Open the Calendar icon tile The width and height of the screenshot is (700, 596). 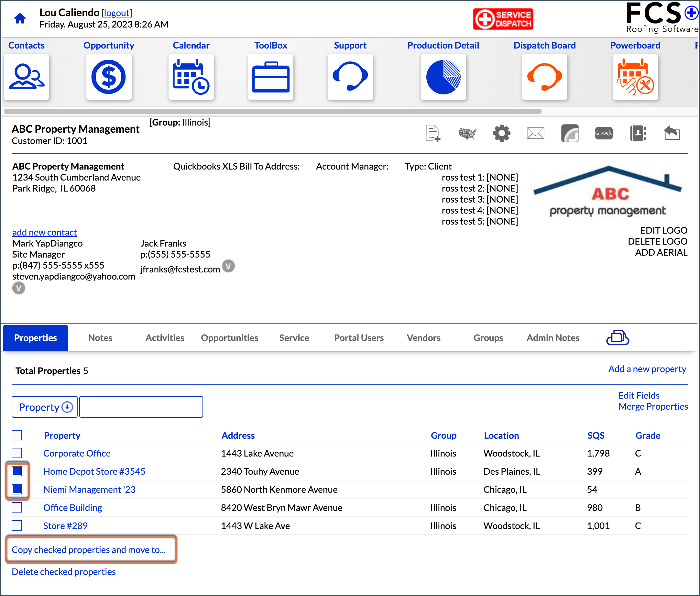point(191,77)
